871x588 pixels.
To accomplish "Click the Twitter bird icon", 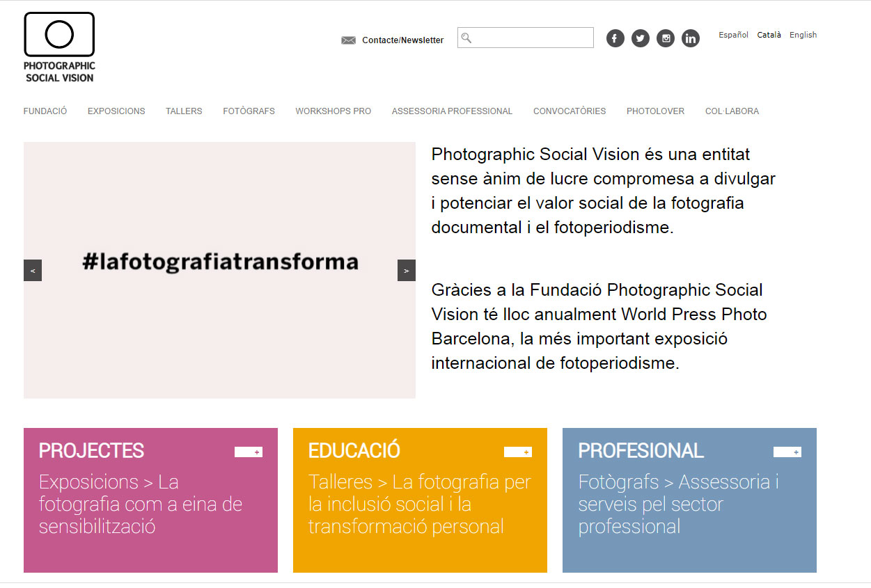I will point(641,38).
